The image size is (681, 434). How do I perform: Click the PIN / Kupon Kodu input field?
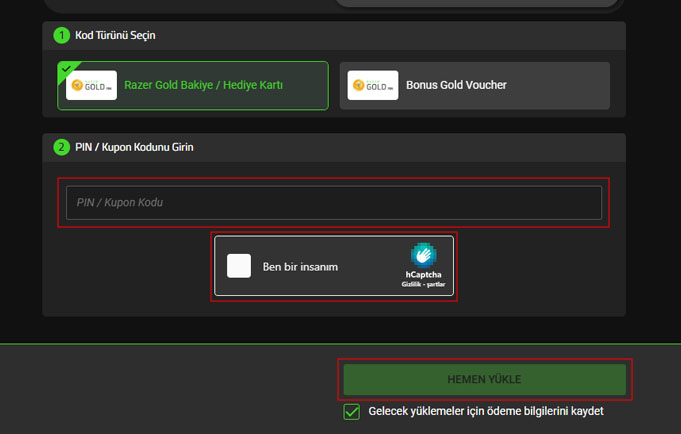pyautogui.click(x=334, y=202)
